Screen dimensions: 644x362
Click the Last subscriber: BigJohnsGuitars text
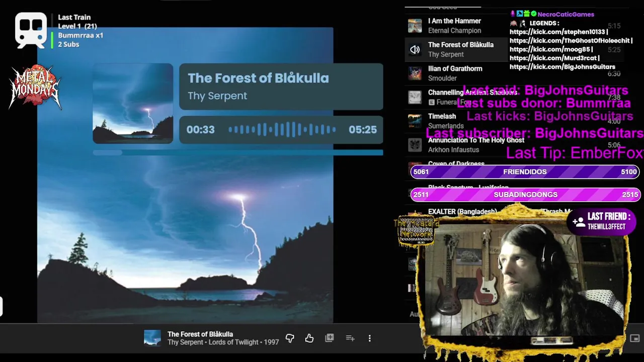(534, 133)
